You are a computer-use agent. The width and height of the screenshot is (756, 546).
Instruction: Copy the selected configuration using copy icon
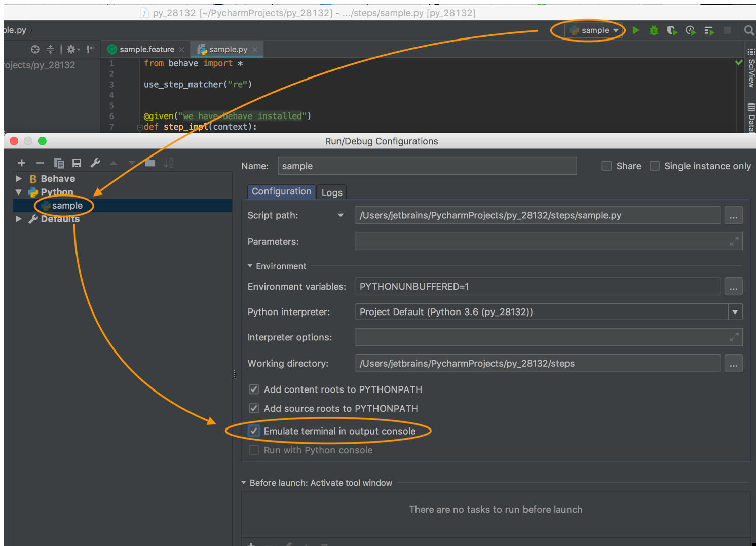pos(59,163)
